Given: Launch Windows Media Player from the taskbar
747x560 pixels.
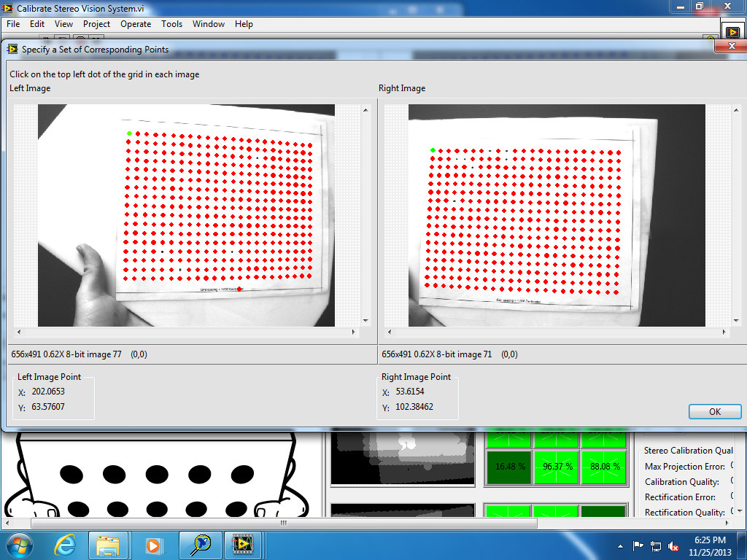Looking at the screenshot, I should click(153, 545).
